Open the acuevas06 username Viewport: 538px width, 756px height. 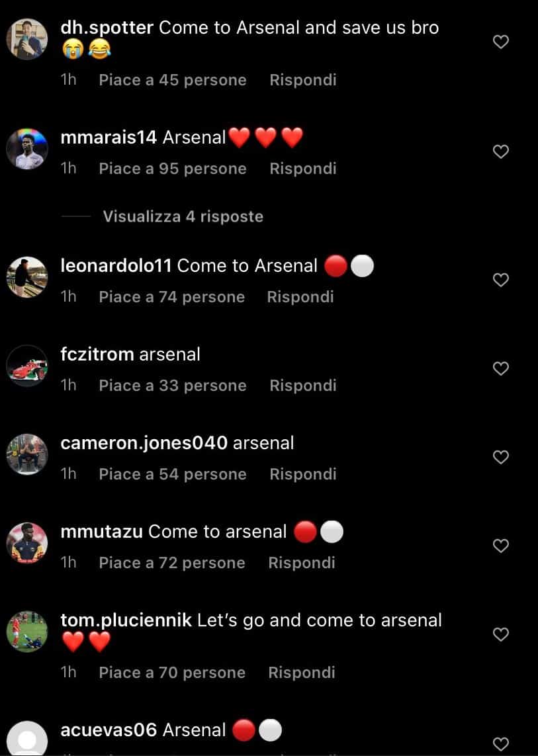109,730
